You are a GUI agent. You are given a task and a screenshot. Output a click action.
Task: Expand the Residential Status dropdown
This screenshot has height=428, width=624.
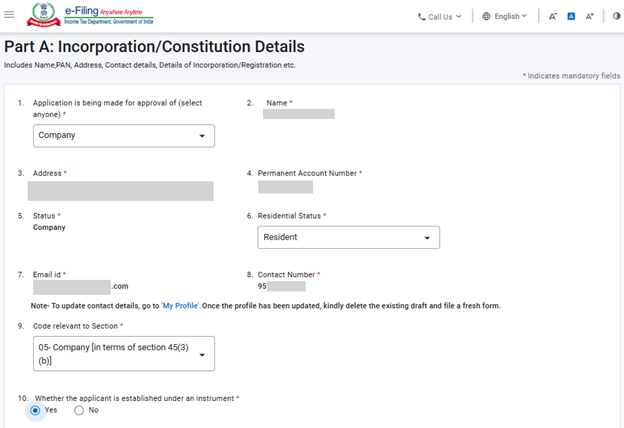click(x=348, y=237)
